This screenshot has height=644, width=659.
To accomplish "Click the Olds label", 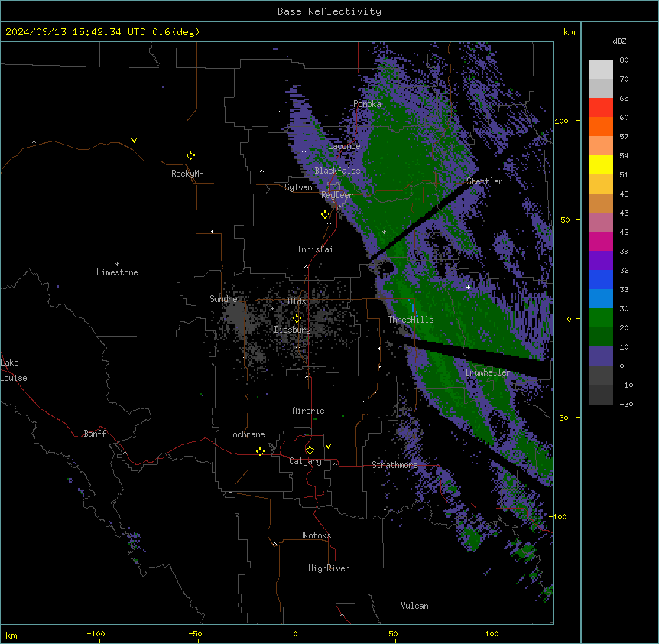I will click(297, 301).
